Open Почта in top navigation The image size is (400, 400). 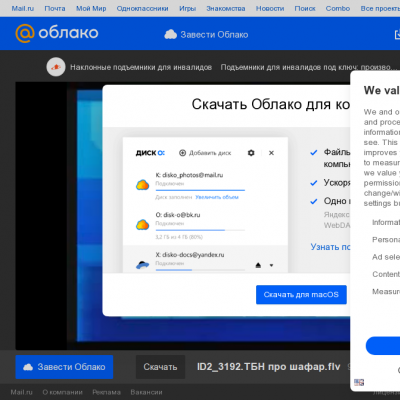pyautogui.click(x=55, y=8)
